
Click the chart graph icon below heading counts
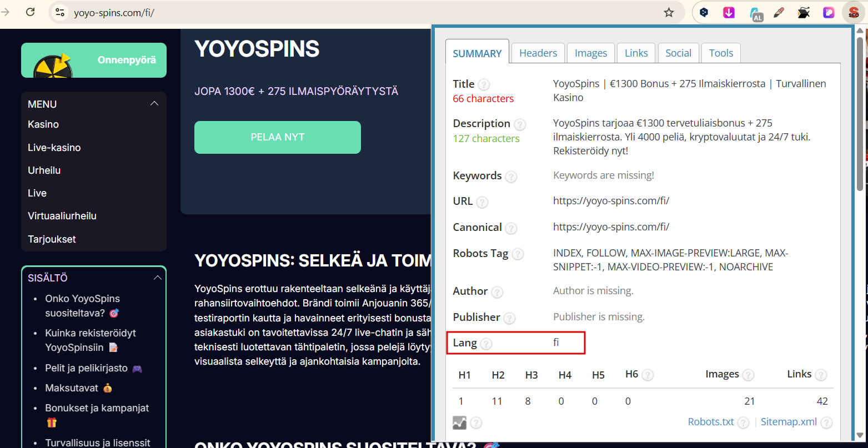[459, 423]
